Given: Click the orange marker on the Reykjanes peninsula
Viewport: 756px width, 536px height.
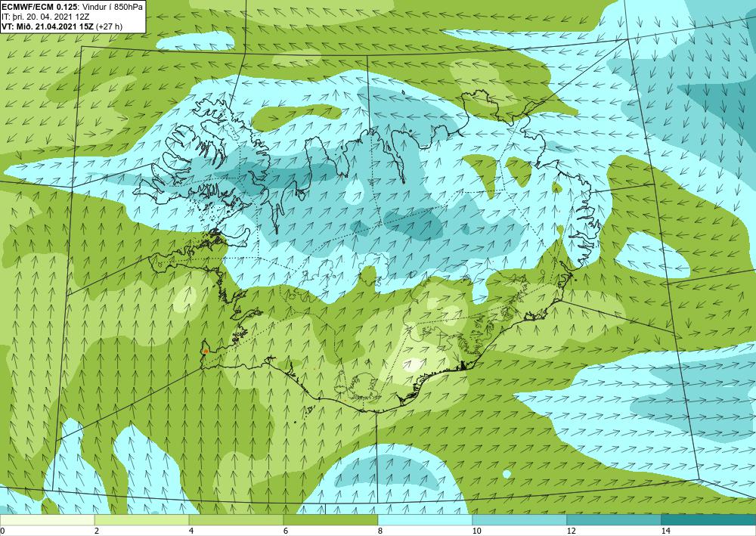Looking at the screenshot, I should [x=206, y=350].
